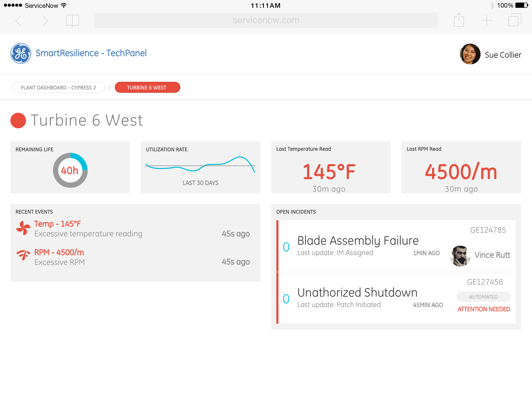Click the fan icon for Temp event

(x=23, y=228)
